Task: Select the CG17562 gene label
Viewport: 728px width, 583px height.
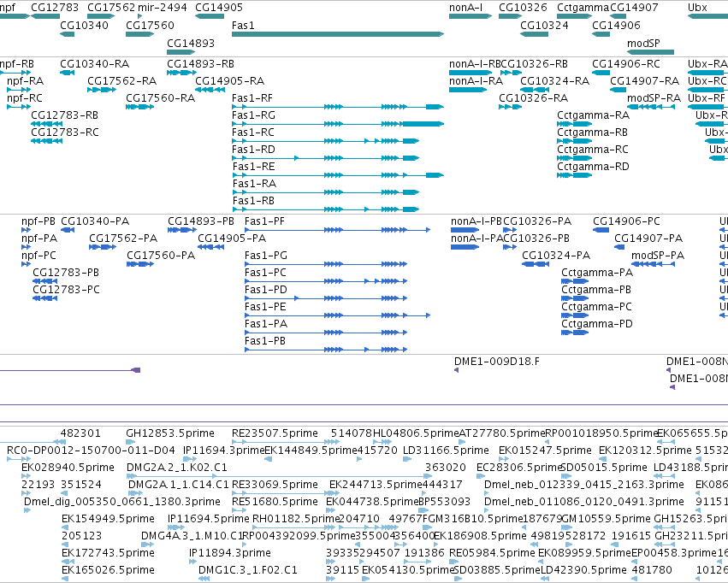Action: click(111, 8)
